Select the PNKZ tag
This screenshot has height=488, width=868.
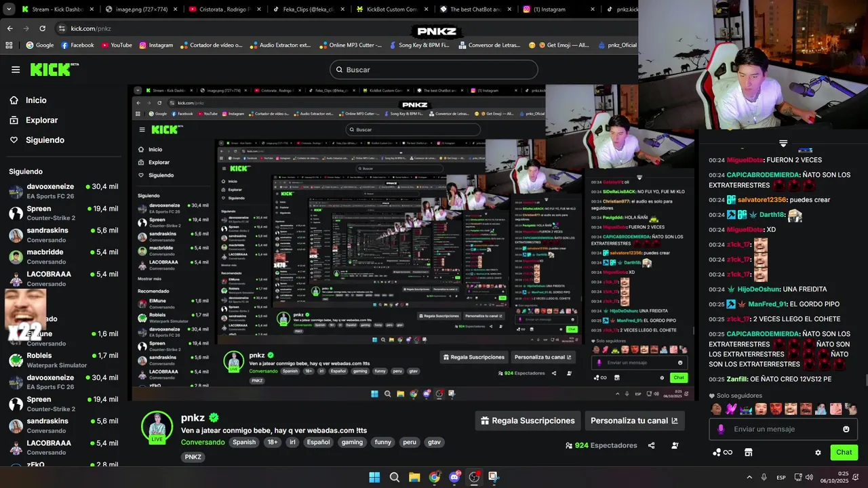tap(193, 457)
